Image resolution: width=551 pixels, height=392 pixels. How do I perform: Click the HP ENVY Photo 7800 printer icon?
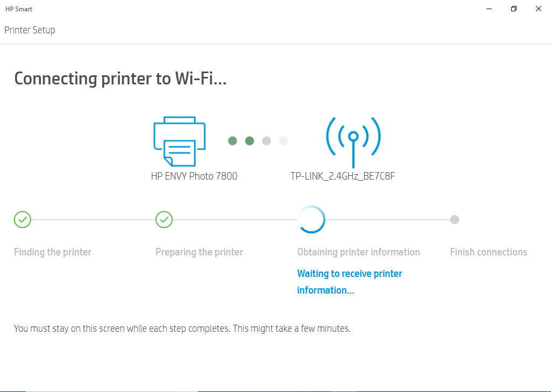[179, 141]
